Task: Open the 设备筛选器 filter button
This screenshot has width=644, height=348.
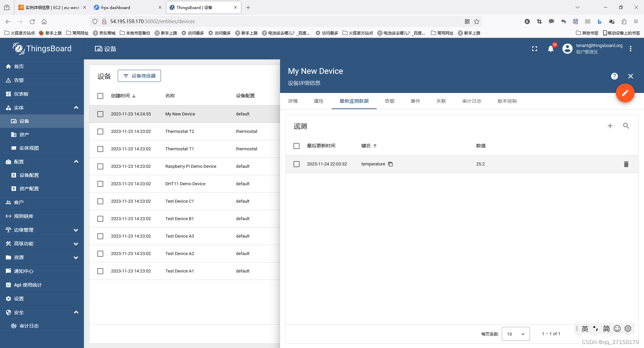Action: click(139, 76)
